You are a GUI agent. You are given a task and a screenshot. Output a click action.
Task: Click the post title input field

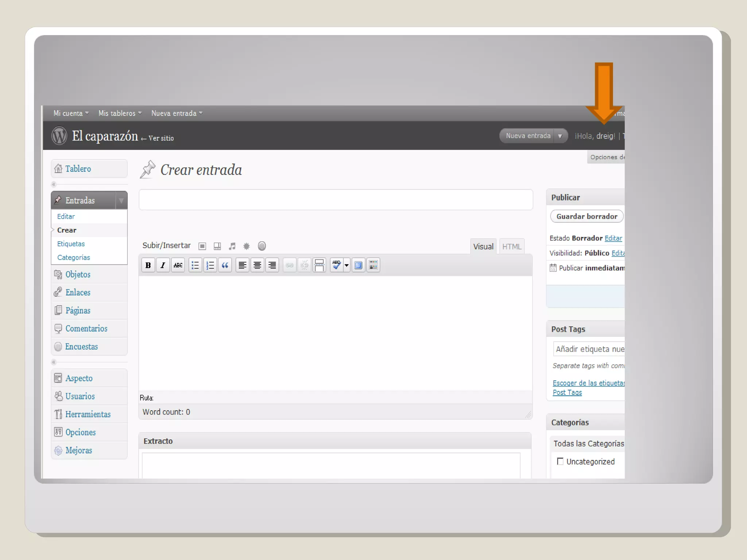[x=336, y=200]
